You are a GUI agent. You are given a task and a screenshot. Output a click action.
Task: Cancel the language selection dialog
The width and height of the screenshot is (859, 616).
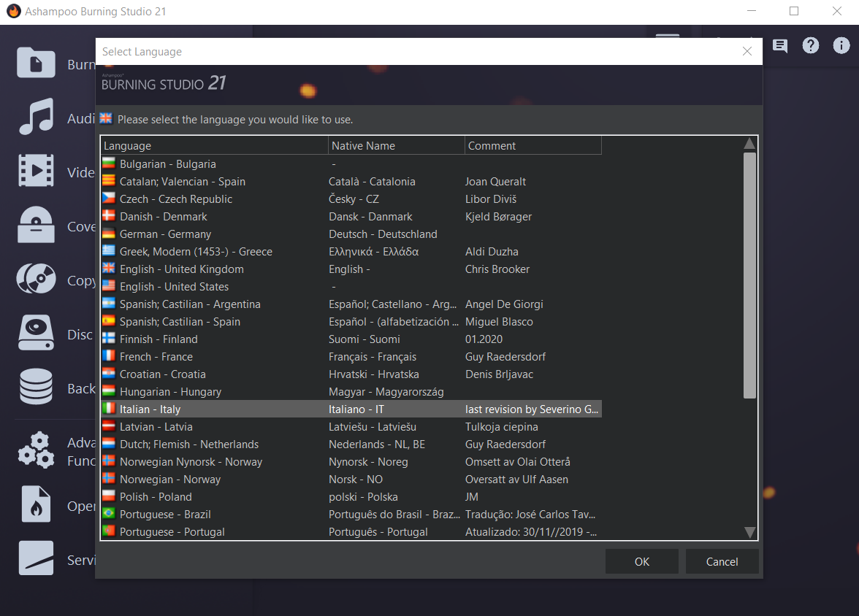click(x=722, y=561)
